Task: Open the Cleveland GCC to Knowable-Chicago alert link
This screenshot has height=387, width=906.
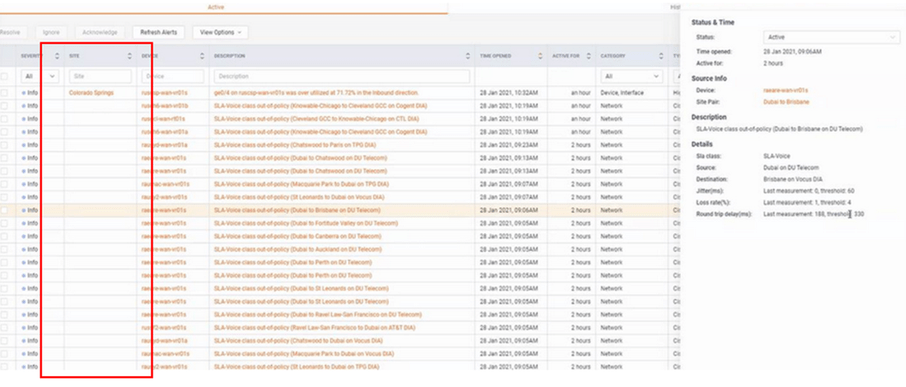Action: coord(317,118)
